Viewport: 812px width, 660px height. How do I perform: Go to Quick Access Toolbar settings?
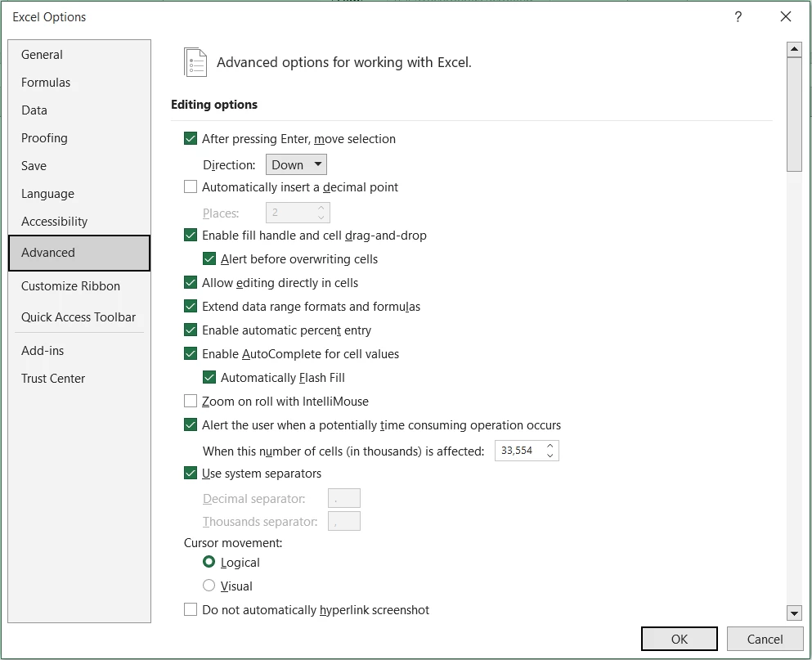(x=79, y=317)
